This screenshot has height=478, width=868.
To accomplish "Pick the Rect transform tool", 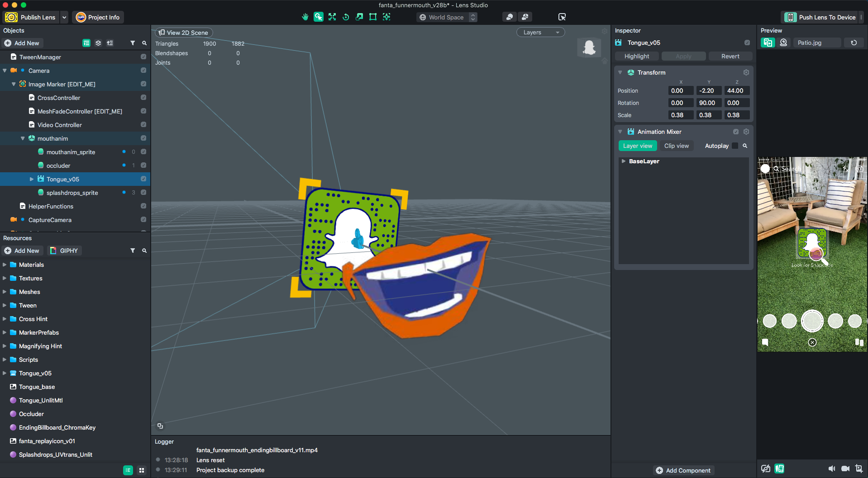I will (373, 17).
